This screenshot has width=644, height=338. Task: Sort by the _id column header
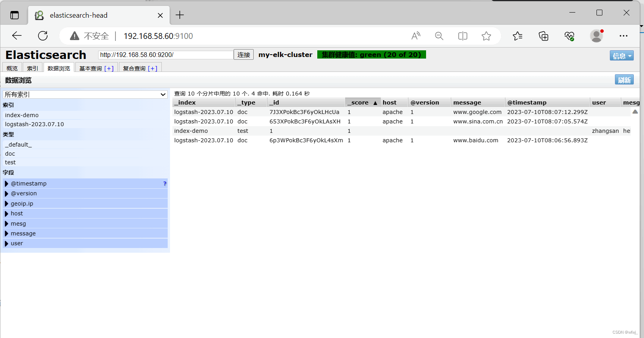coord(306,103)
